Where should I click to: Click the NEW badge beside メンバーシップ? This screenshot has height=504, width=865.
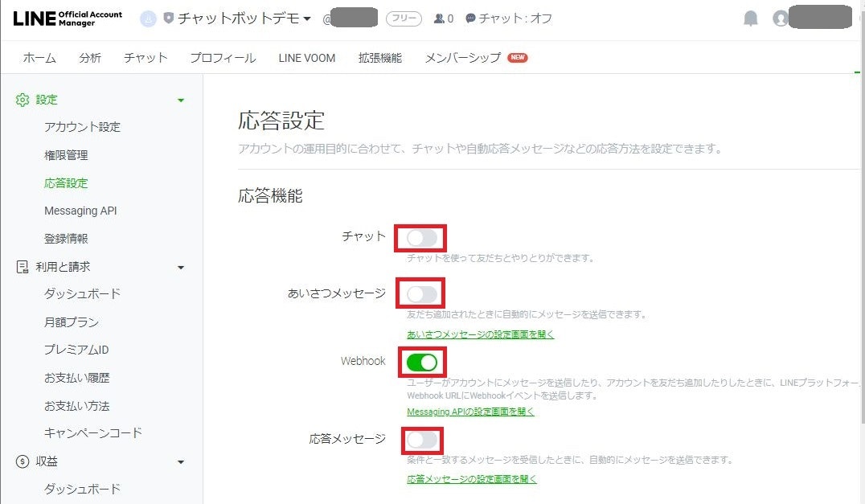click(x=518, y=57)
